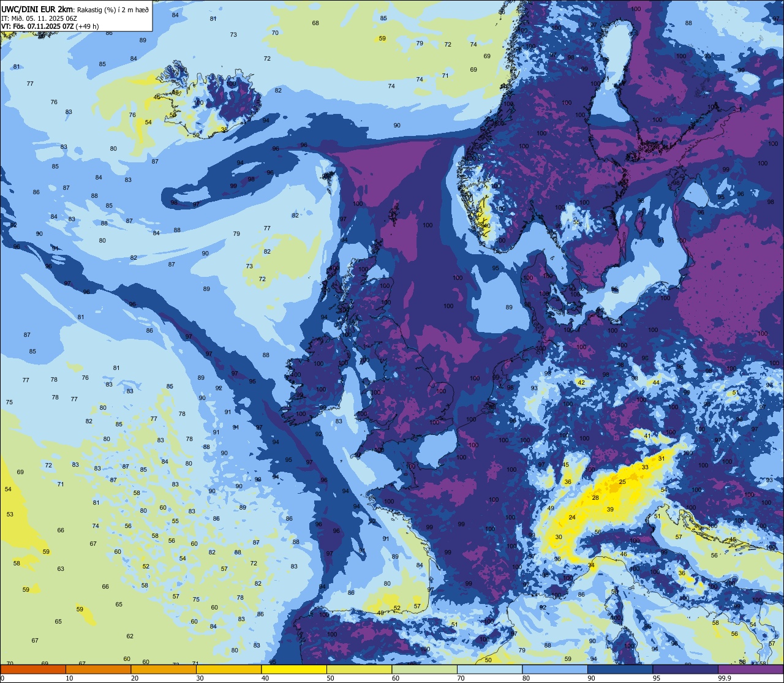Screen dimensions: 784x683
Task: Click the title text UWC/DINI EUR 2km
Action: point(38,9)
